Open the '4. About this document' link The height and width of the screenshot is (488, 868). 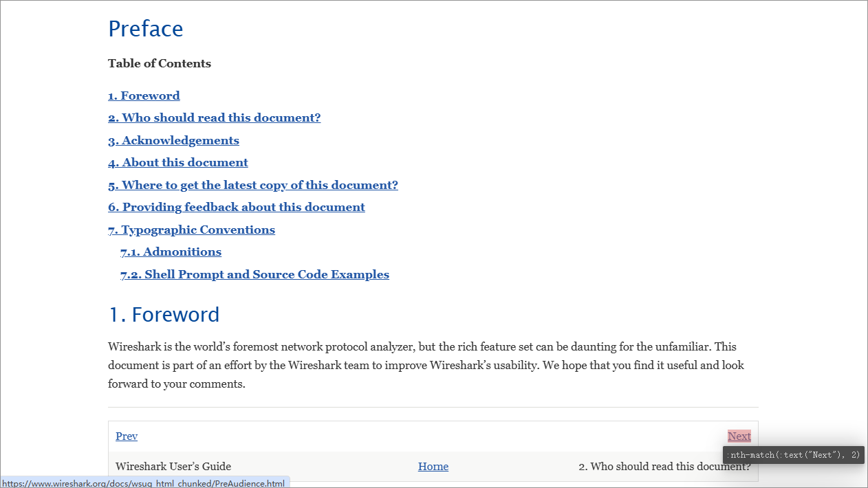[177, 162]
